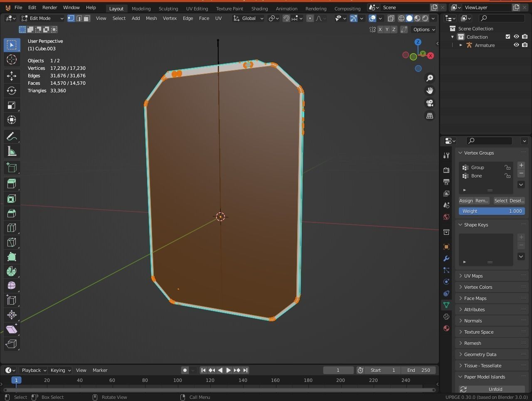Screen dimensions: 532x401
Task: Select the Annotate tool
Action: pos(12,137)
